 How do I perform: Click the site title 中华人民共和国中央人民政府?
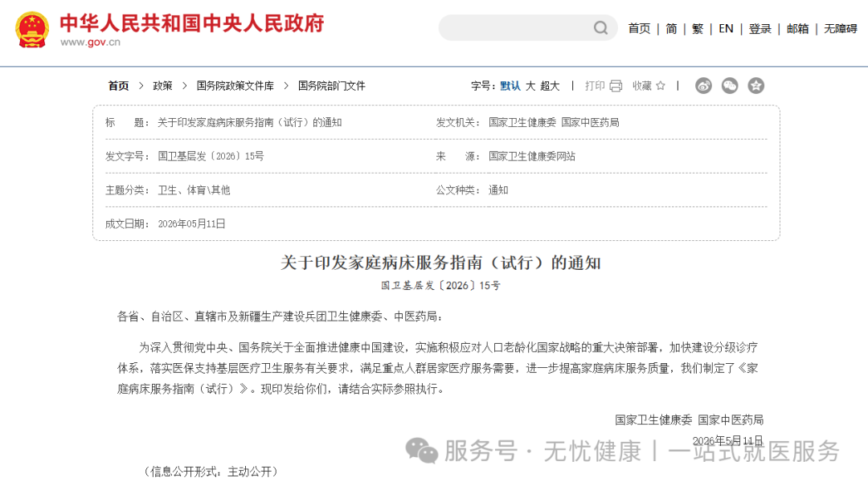point(192,24)
